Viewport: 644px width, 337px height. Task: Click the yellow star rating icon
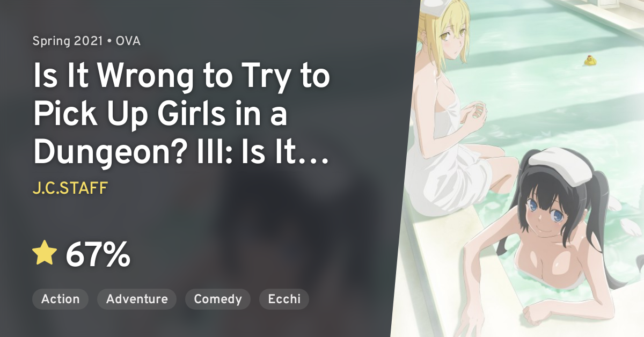click(x=44, y=253)
